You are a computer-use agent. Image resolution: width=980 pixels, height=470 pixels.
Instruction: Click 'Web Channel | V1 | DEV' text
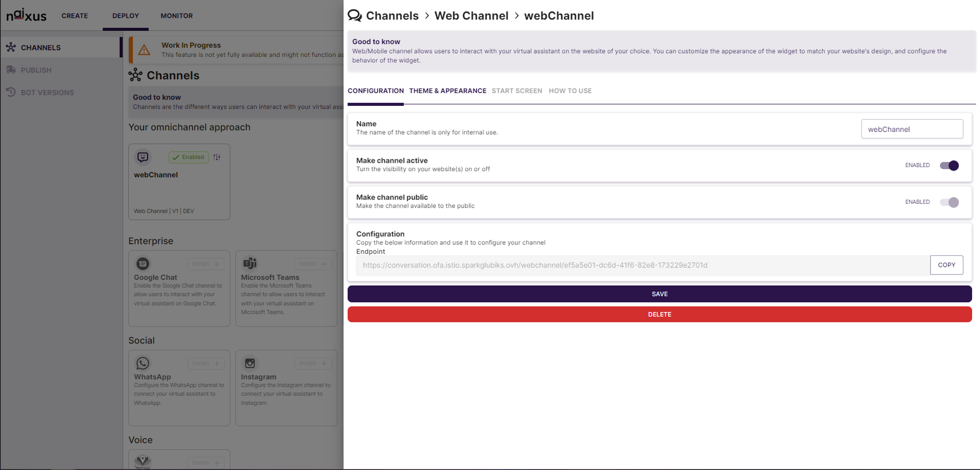coord(164,211)
